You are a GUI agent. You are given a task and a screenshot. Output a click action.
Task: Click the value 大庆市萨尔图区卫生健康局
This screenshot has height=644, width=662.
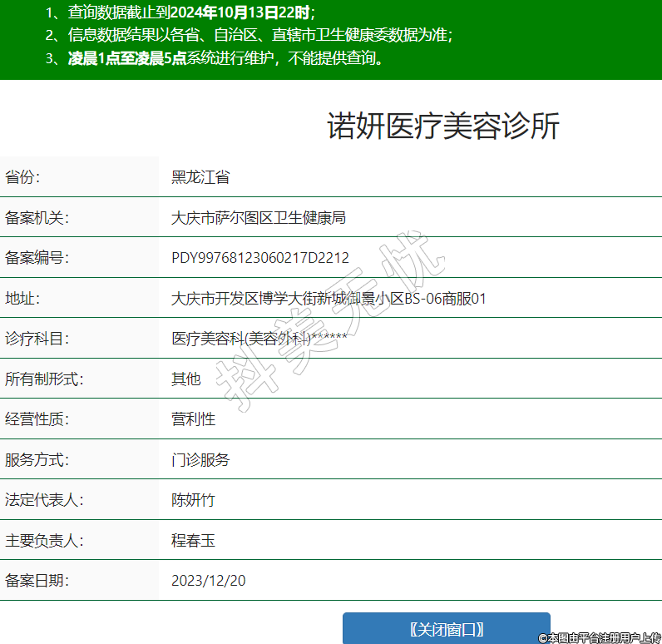coord(258,218)
